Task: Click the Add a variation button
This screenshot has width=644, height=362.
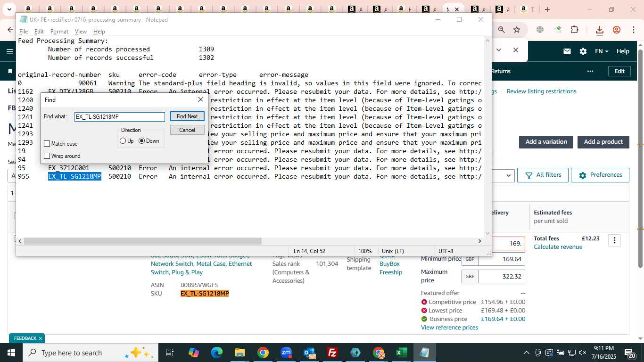Action: (x=546, y=142)
